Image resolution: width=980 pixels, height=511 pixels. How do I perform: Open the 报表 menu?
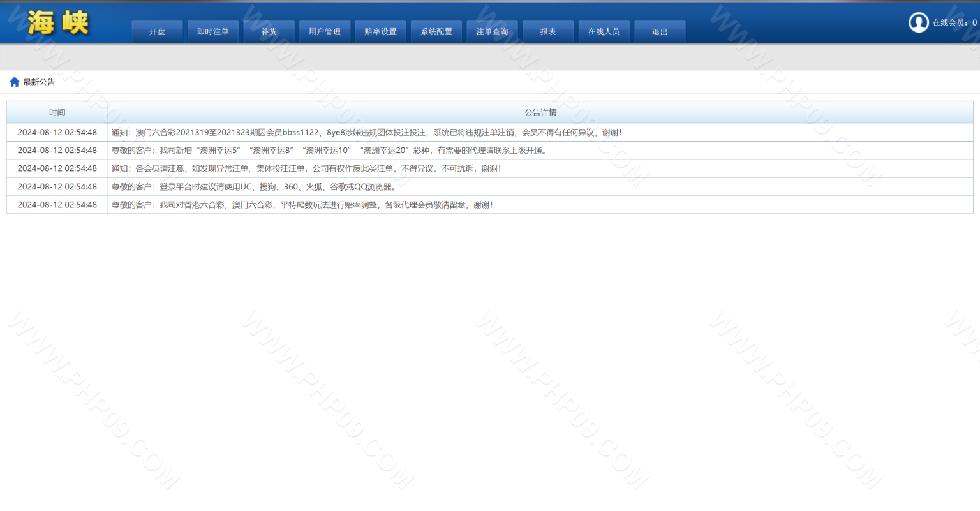[548, 32]
